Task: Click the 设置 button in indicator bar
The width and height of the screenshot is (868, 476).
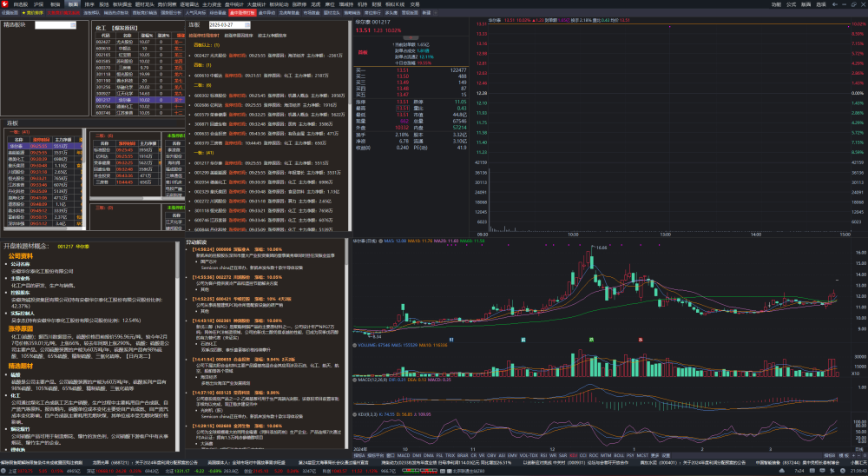Action: 666,456
